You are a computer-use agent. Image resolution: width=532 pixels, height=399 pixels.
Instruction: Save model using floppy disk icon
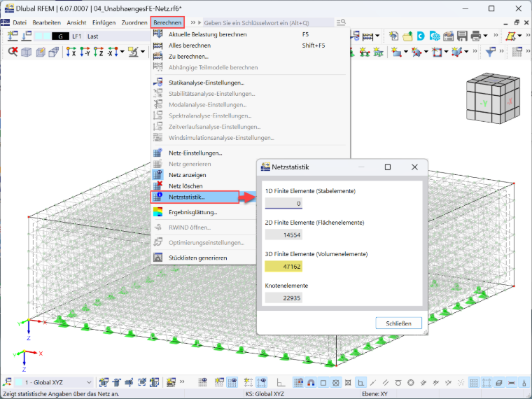[x=462, y=36]
